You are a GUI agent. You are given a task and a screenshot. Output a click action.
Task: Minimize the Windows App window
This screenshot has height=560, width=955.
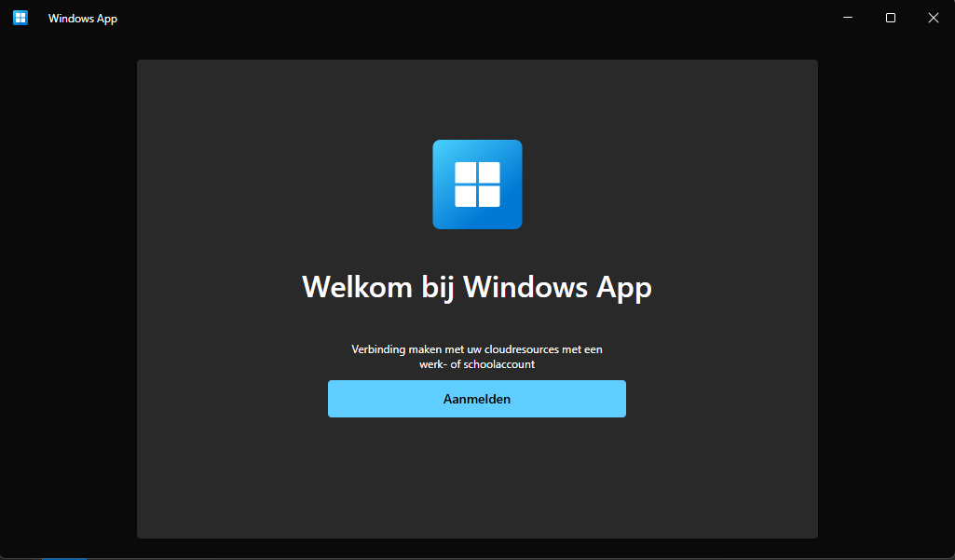pyautogui.click(x=847, y=18)
